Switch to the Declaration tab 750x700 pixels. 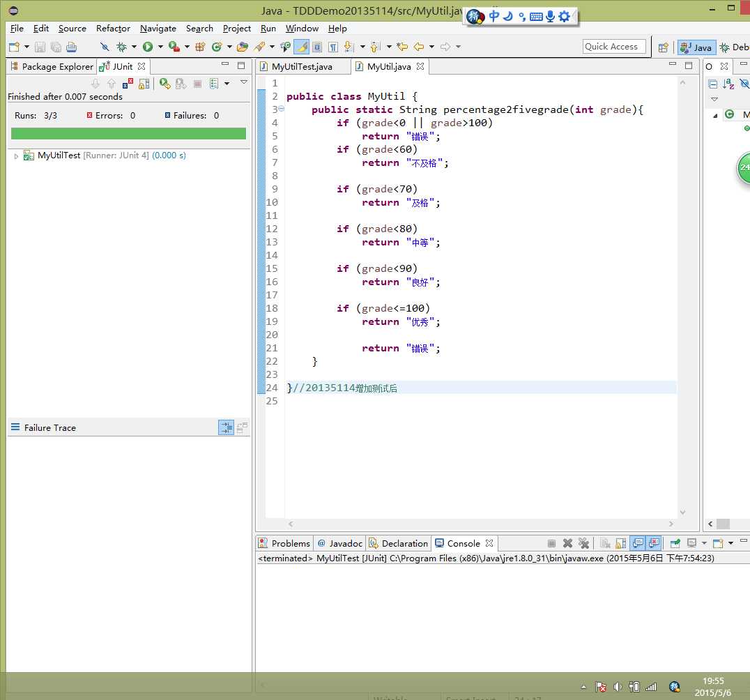point(399,543)
